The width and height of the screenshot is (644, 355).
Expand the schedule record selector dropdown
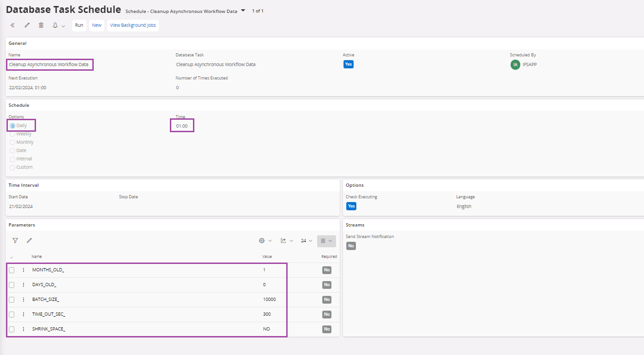pos(243,11)
